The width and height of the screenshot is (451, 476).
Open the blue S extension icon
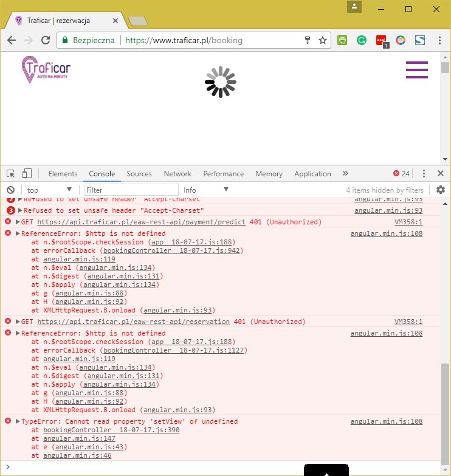(420, 40)
